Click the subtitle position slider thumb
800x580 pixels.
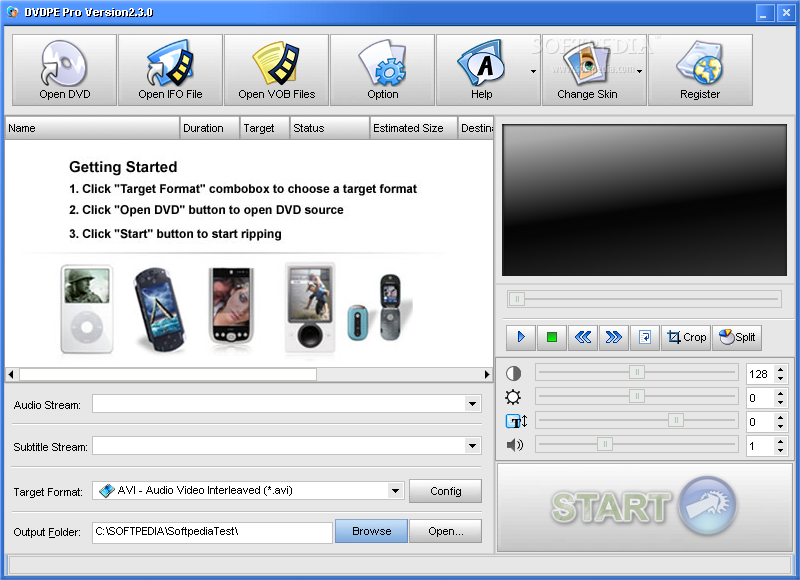pos(676,420)
